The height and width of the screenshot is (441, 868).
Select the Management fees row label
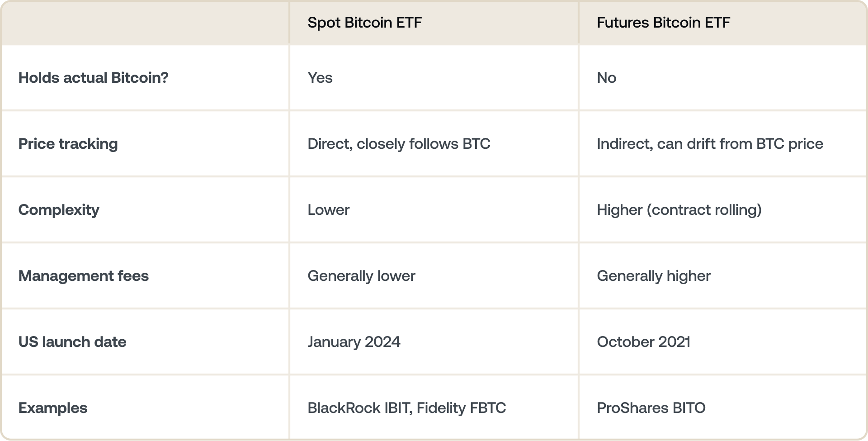coord(84,276)
